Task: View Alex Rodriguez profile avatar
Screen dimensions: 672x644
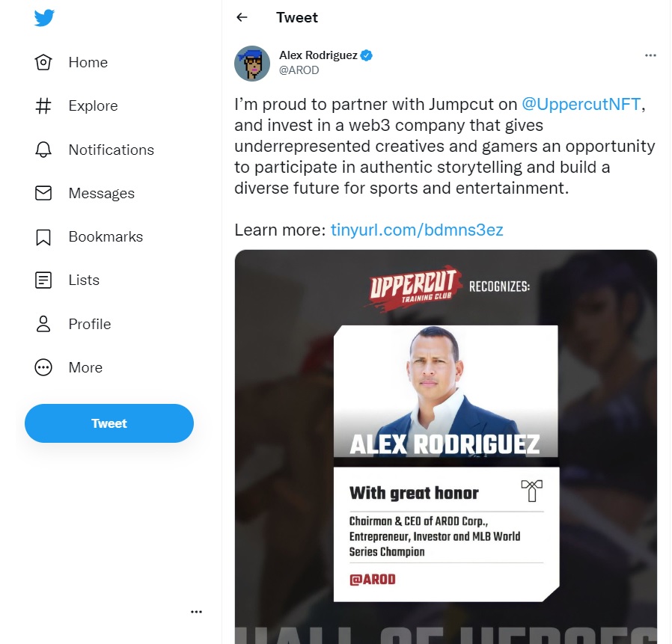Action: (x=252, y=64)
